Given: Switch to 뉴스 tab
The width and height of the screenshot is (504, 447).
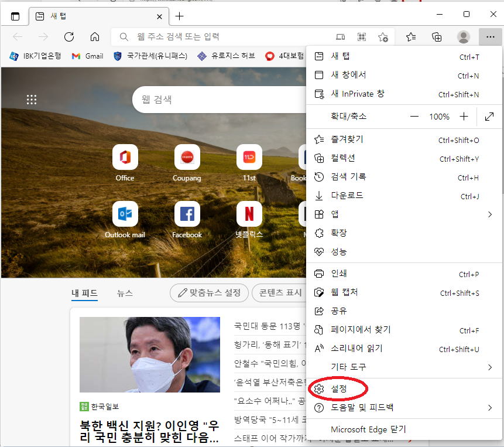Looking at the screenshot, I should click(125, 293).
